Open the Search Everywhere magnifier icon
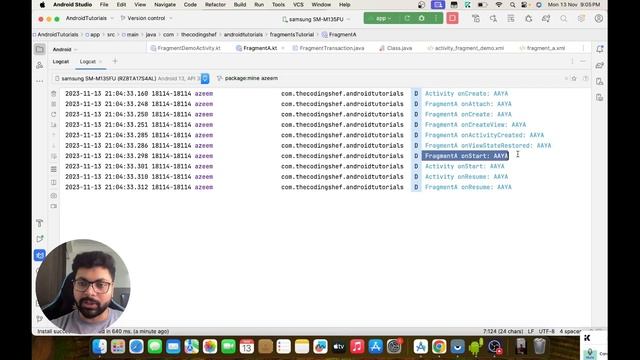The height and width of the screenshot is (360, 640). point(564,18)
